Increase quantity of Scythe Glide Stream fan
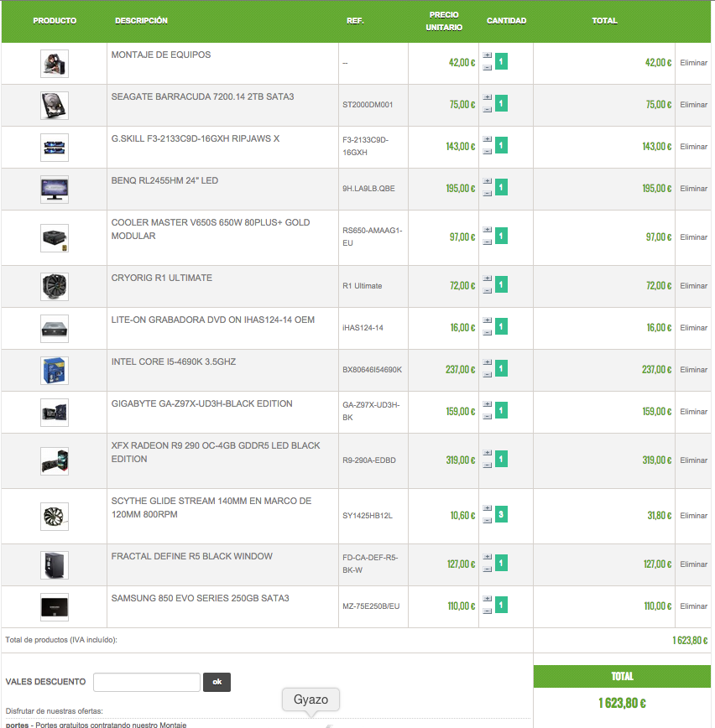715x728 pixels. click(x=487, y=508)
